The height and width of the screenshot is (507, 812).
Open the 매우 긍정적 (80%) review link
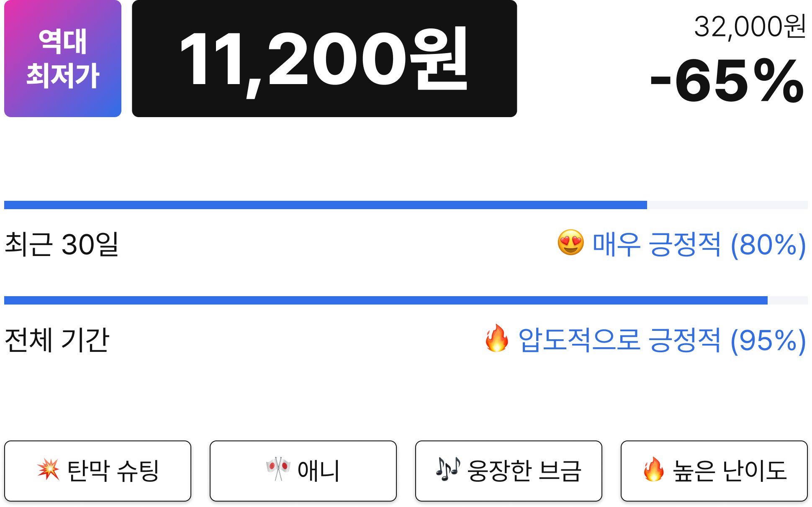click(699, 244)
